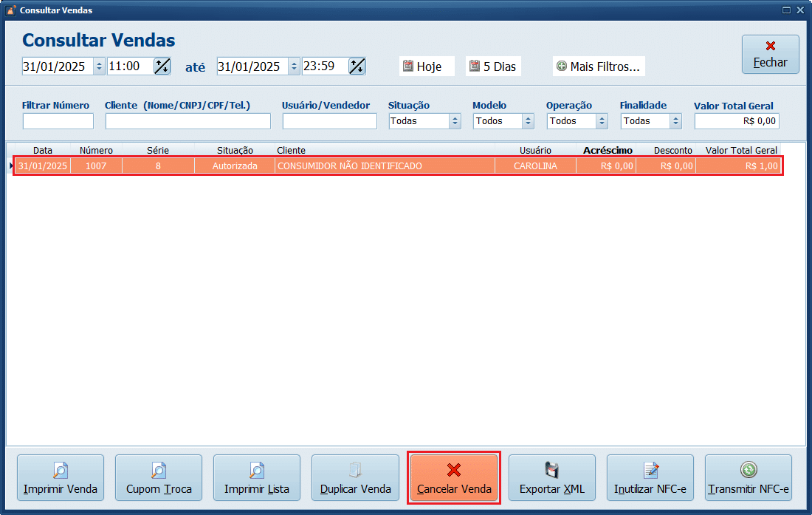Show sales from last 5 Dias
The image size is (812, 515).
point(493,66)
